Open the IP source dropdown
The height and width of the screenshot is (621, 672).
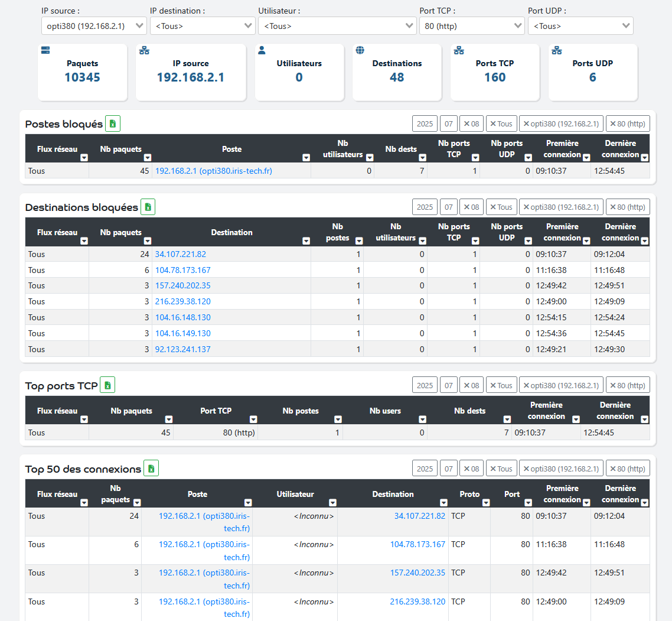click(94, 26)
